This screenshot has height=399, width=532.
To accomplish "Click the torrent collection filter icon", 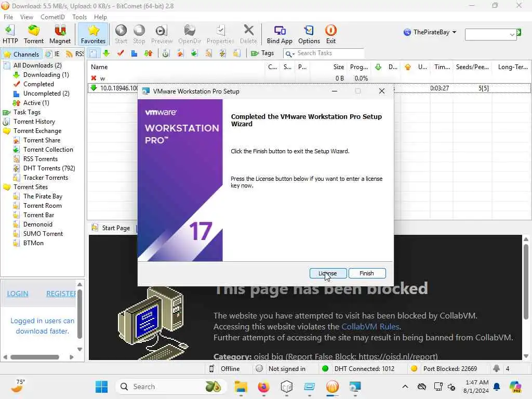I will click(x=194, y=54).
